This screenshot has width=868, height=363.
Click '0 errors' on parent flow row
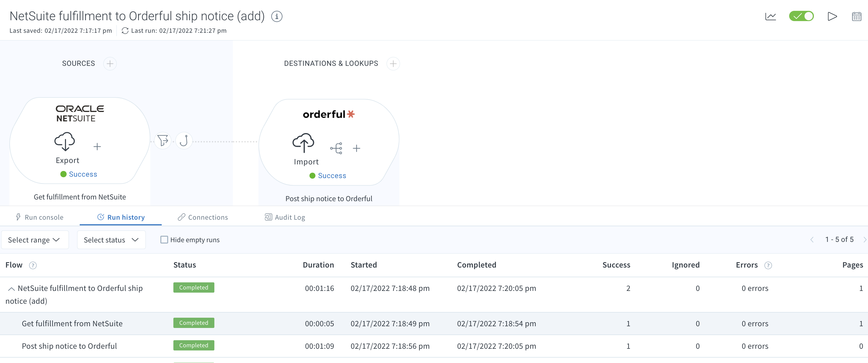(x=755, y=288)
